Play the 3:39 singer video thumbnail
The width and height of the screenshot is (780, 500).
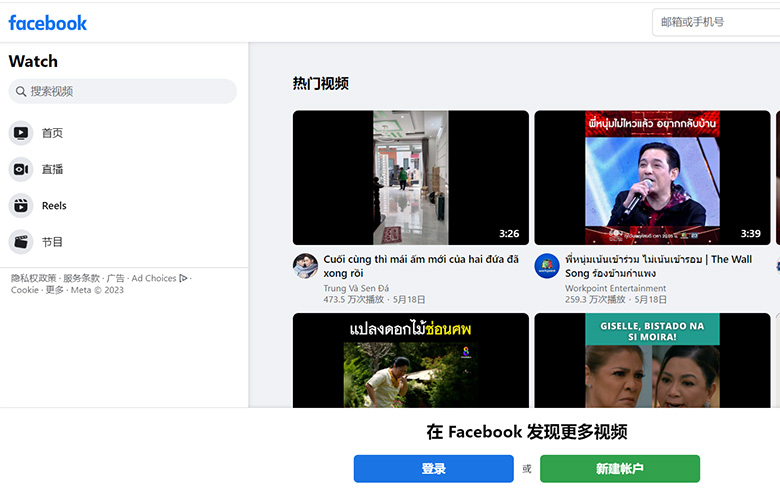653,178
